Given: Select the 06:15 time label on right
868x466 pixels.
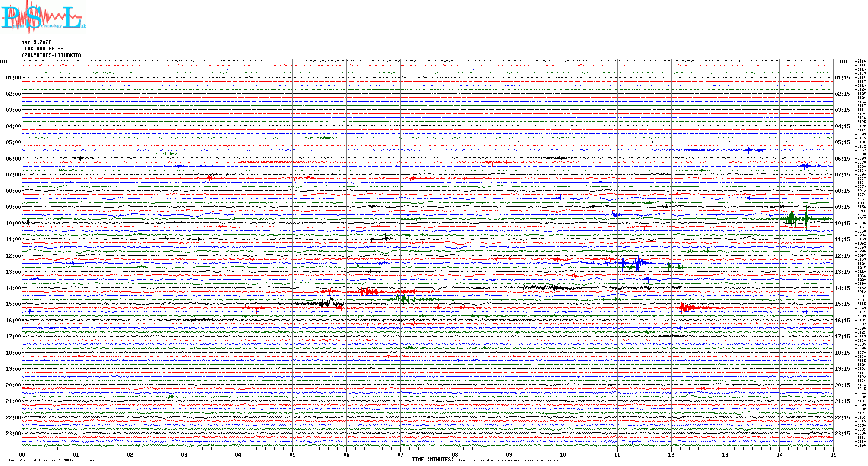Looking at the screenshot, I should [x=842, y=159].
